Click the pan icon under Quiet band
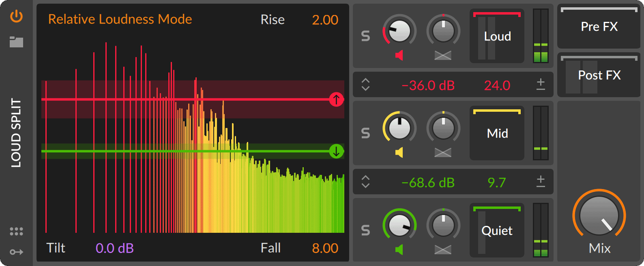The width and height of the screenshot is (644, 266). (443, 250)
